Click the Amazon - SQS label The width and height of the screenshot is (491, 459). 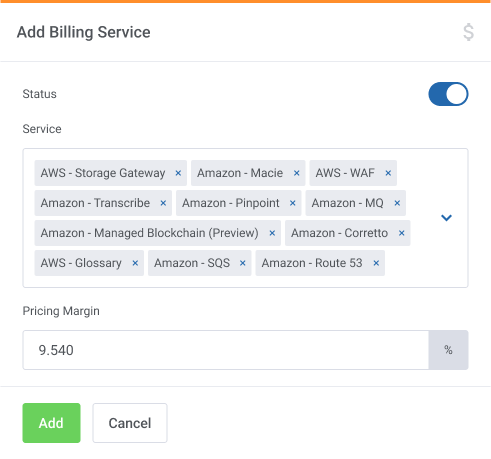pos(192,263)
